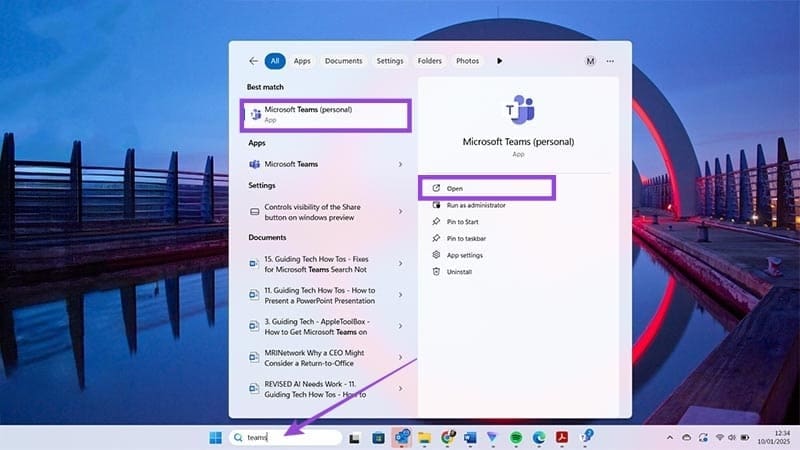Image resolution: width=800 pixels, height=450 pixels.
Task: Open the highlighted Teams taskbar icon
Action: [x=402, y=437]
